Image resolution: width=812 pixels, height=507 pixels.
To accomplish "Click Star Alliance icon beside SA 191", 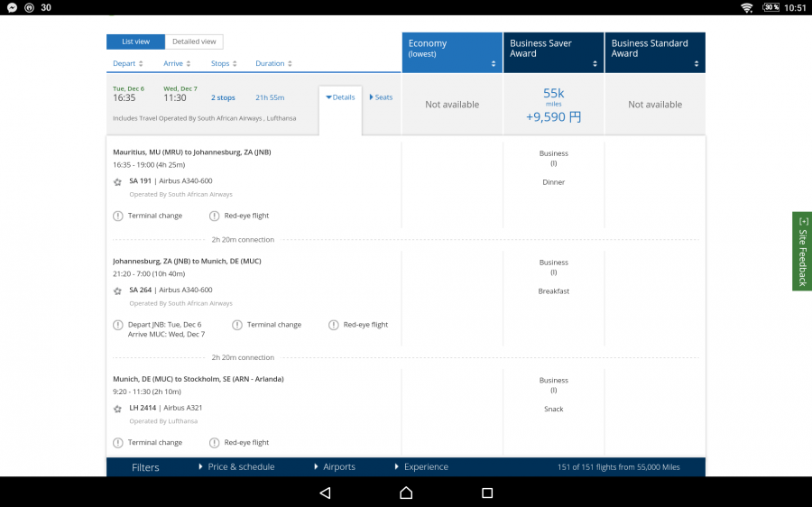I will pyautogui.click(x=117, y=181).
